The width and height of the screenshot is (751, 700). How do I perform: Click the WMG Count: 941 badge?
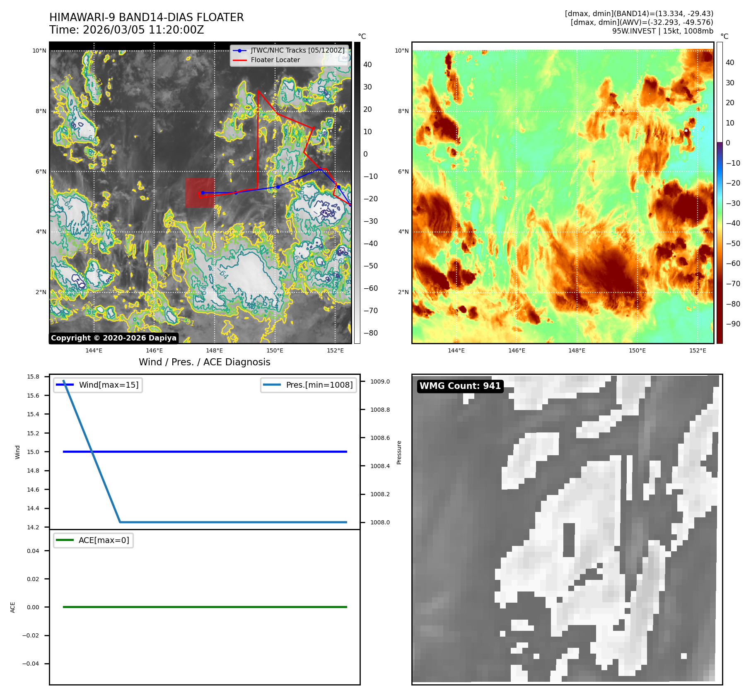click(x=460, y=386)
